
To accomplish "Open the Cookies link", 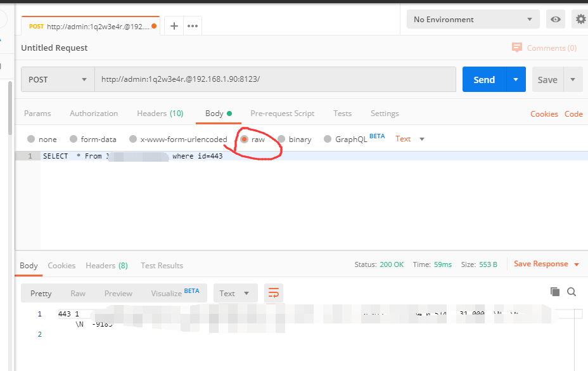I will click(x=544, y=114).
